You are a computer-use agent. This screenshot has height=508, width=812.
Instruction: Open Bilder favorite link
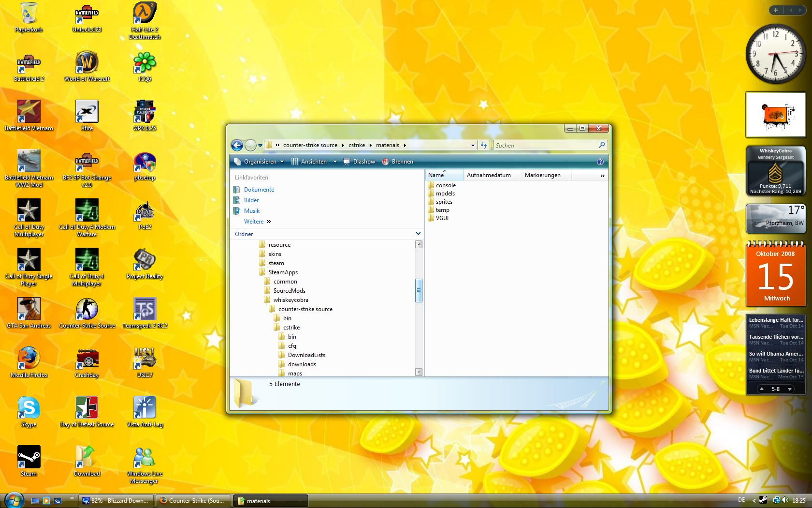[251, 200]
